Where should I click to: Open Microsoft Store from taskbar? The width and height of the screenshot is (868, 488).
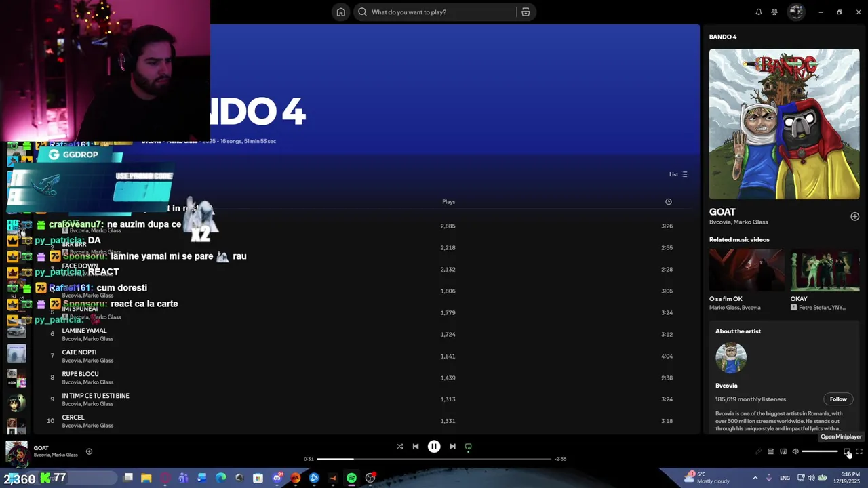click(258, 478)
